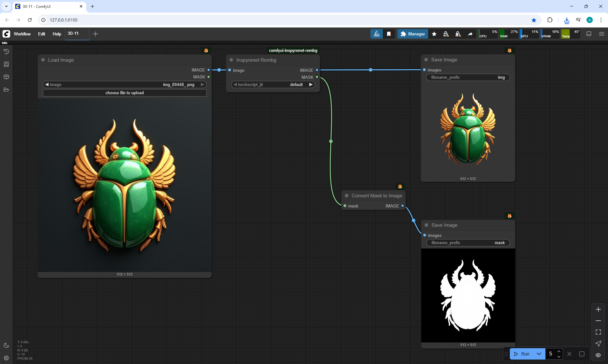Open the Run button dropdown arrow

pyautogui.click(x=539, y=354)
